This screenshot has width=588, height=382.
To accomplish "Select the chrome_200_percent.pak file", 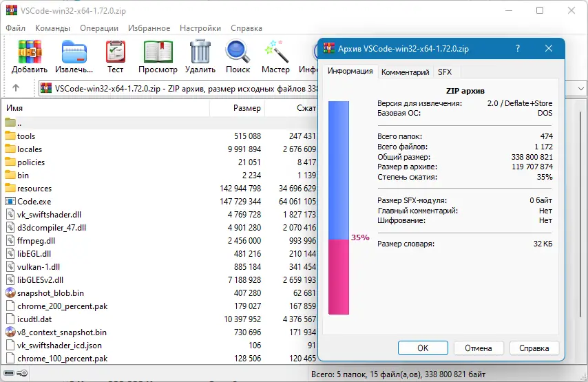I will click(160, 306).
